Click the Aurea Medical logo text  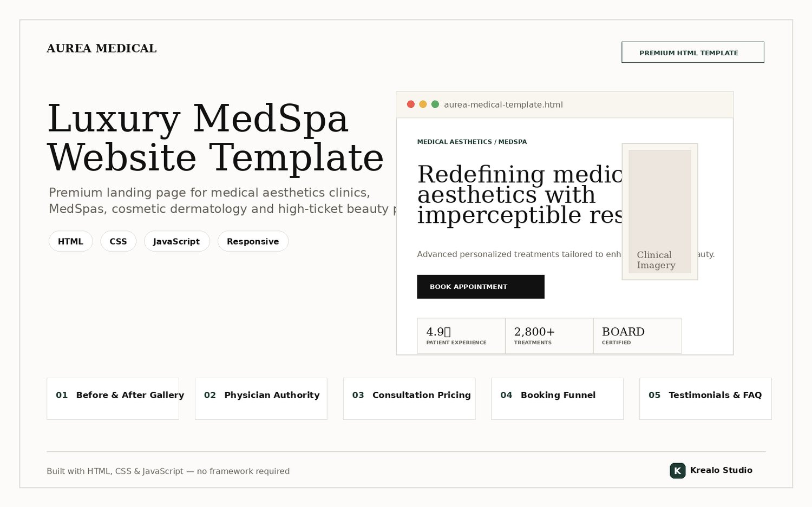102,49
